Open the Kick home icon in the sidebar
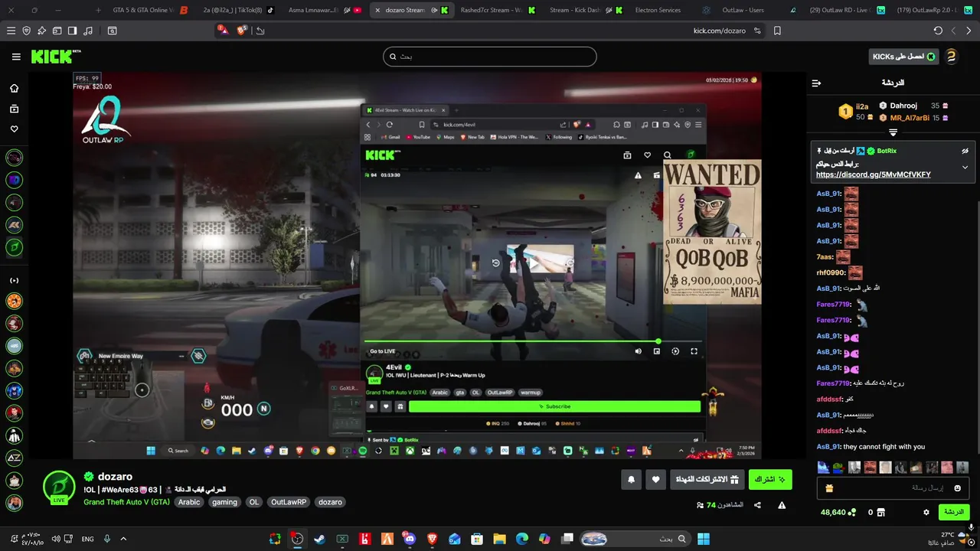The image size is (980, 551). tap(14, 88)
